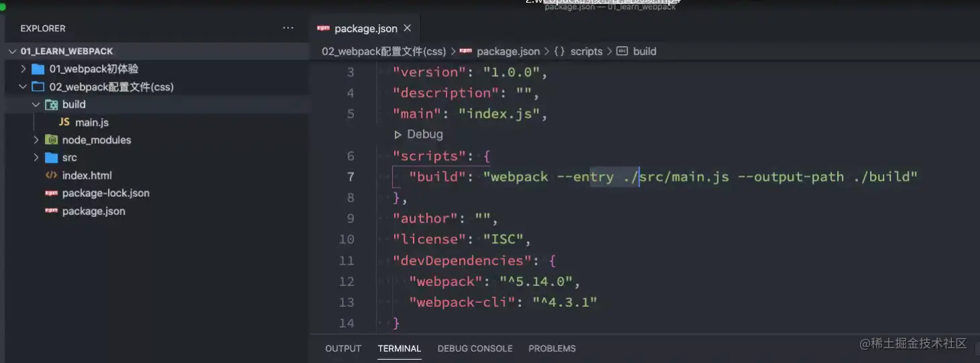This screenshot has height=363, width=980.
Task: Click "webpack-cli" key on line 13
Action: coord(463,302)
